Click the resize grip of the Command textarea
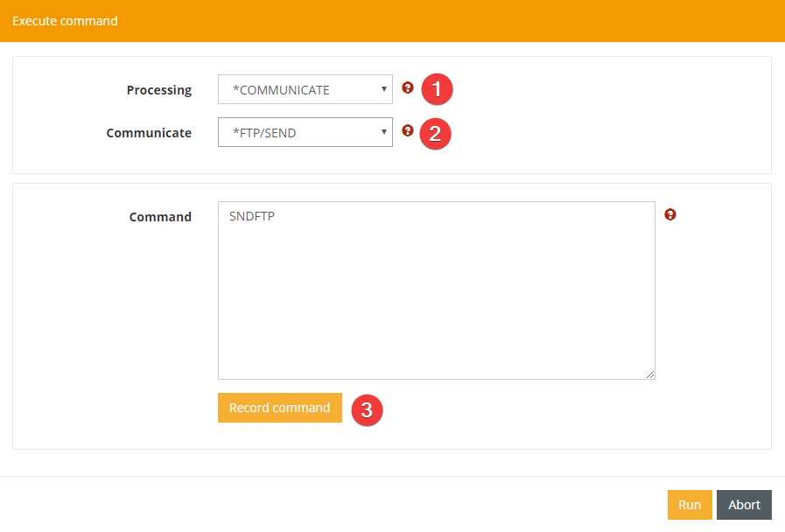This screenshot has width=785, height=532. (x=649, y=374)
